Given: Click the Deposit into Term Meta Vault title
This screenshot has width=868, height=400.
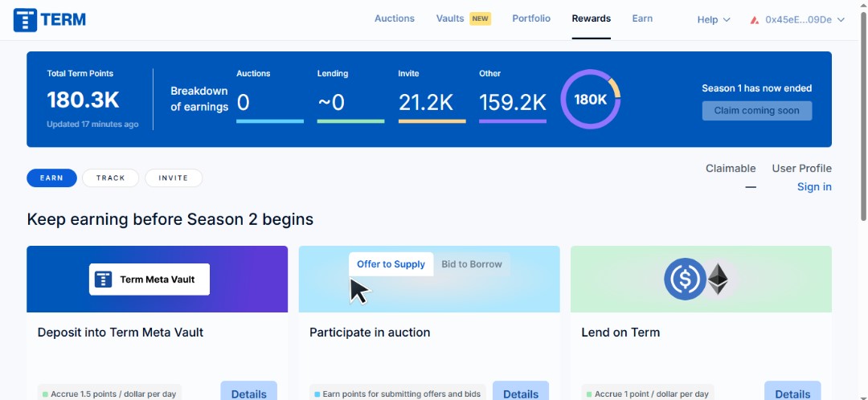Looking at the screenshot, I should click(x=120, y=333).
